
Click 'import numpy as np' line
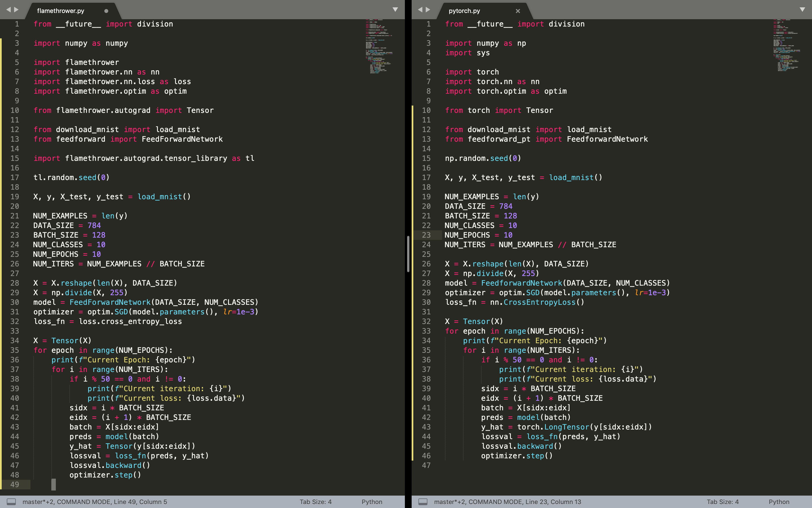click(486, 43)
